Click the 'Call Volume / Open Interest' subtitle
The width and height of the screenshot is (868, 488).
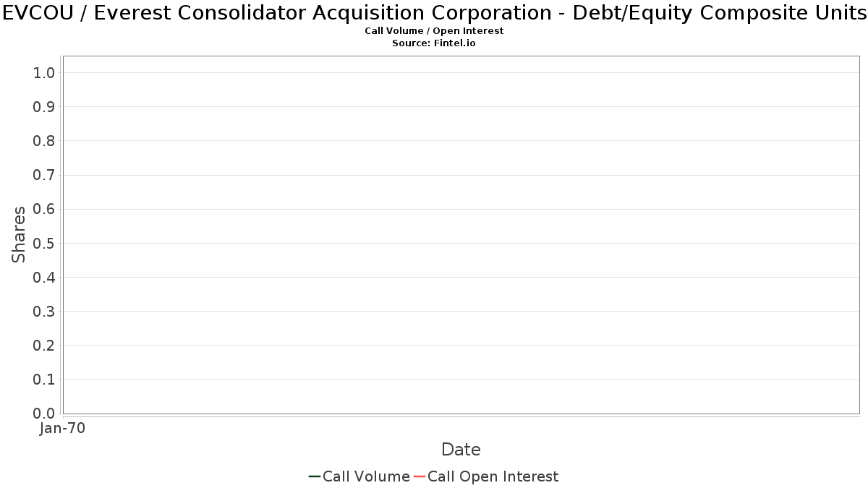coord(434,31)
